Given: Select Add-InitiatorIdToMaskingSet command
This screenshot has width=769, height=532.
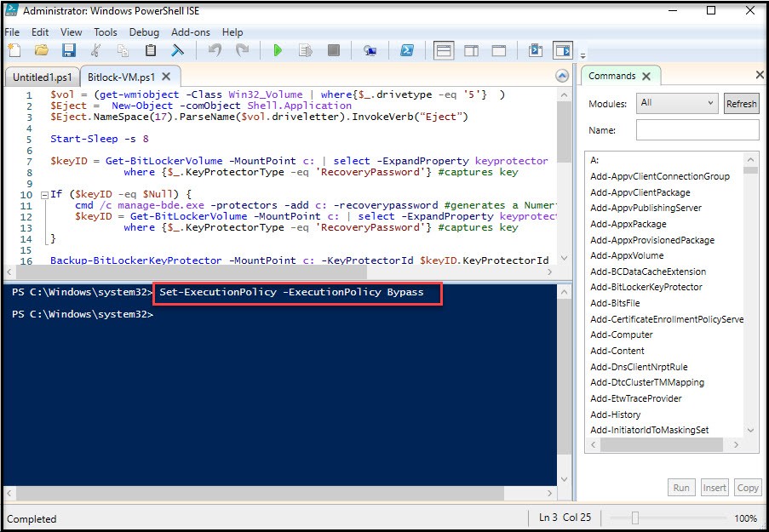Looking at the screenshot, I should (x=649, y=430).
